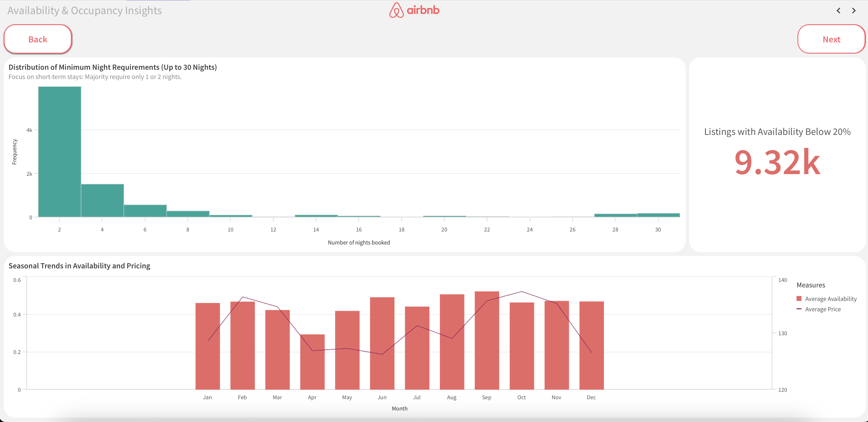Click the right chevron arrow in top-right corner
This screenshot has height=422, width=868.
pyautogui.click(x=854, y=10)
